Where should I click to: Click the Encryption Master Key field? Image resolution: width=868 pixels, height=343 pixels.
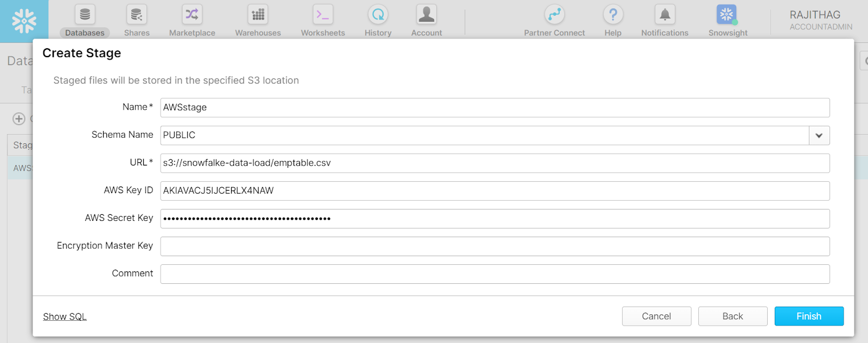click(x=495, y=246)
